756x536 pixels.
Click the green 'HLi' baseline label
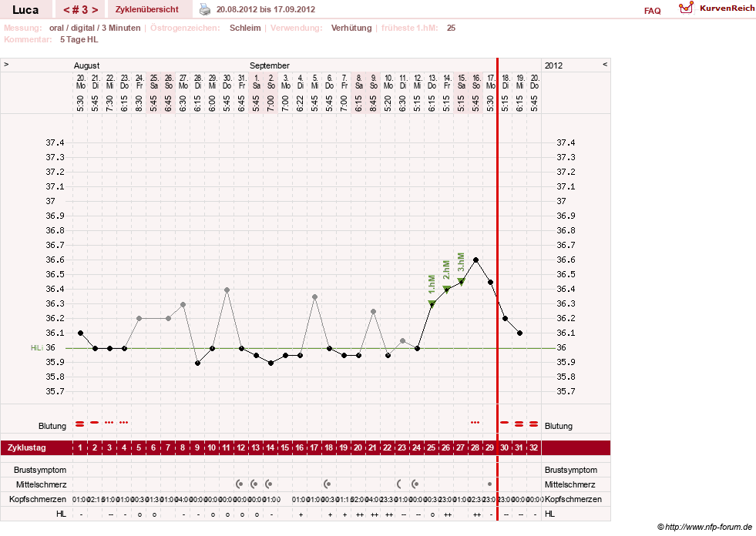pyautogui.click(x=37, y=348)
